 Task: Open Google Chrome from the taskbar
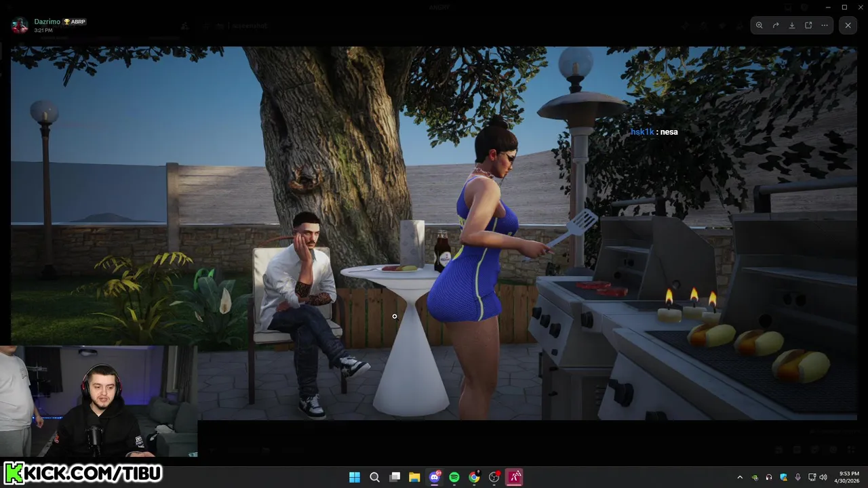coord(474,477)
